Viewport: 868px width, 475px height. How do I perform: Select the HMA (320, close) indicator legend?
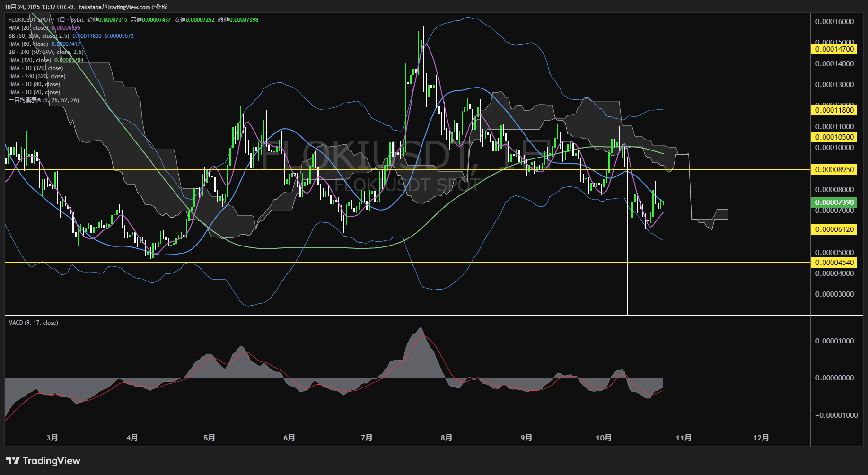point(30,60)
